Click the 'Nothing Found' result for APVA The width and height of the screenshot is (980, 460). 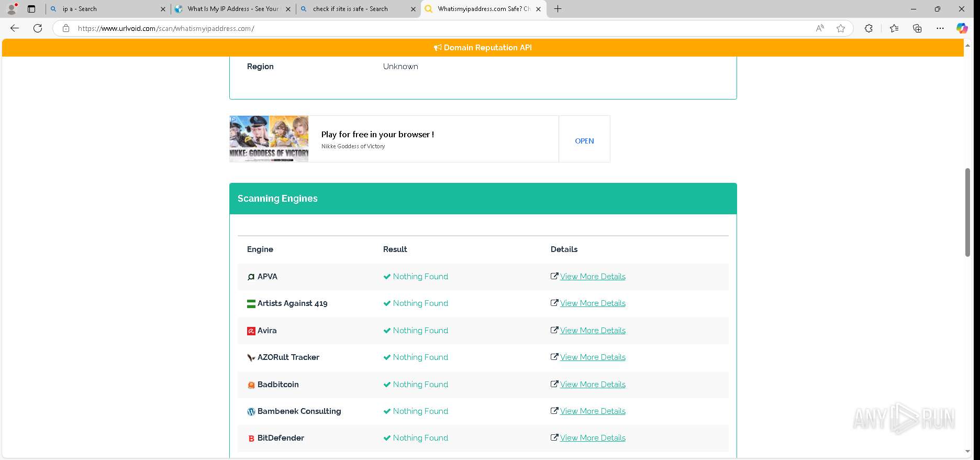(x=420, y=277)
